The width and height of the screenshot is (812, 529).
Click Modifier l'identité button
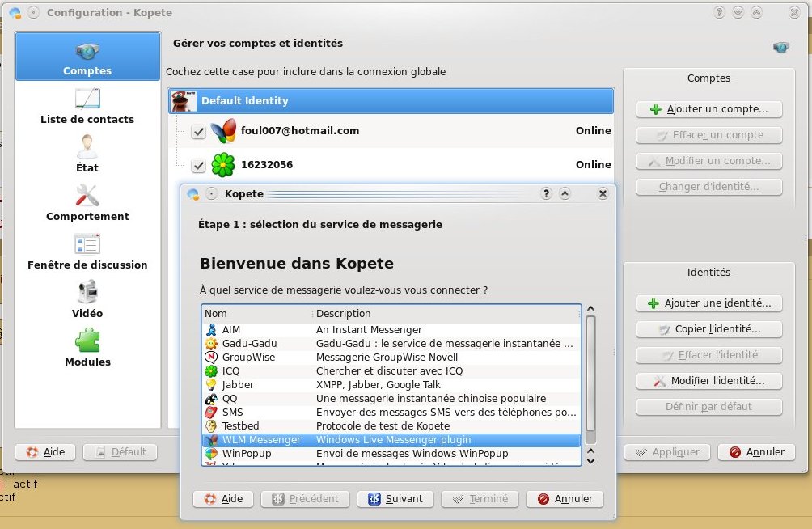(x=709, y=381)
